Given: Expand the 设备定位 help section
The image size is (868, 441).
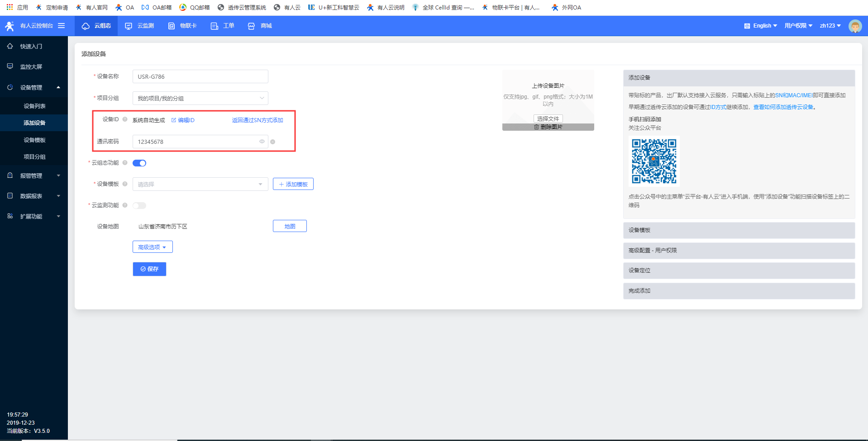Looking at the screenshot, I should (x=739, y=270).
